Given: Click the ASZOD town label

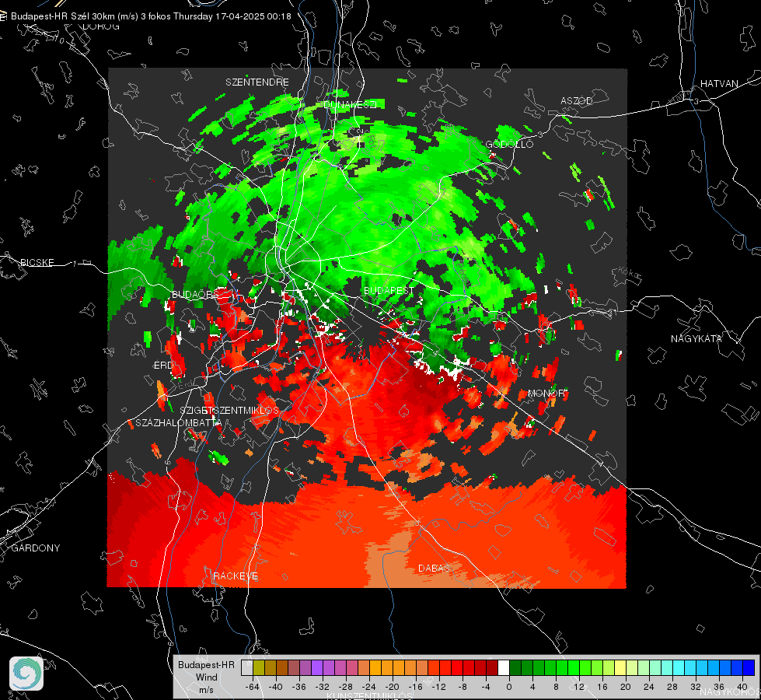Looking at the screenshot, I should point(577,100).
